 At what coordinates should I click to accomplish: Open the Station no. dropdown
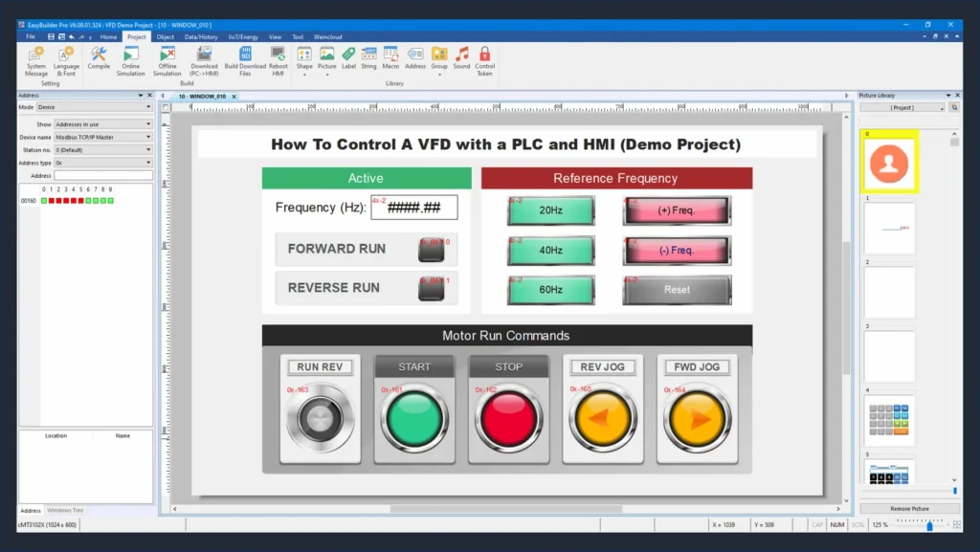[148, 150]
